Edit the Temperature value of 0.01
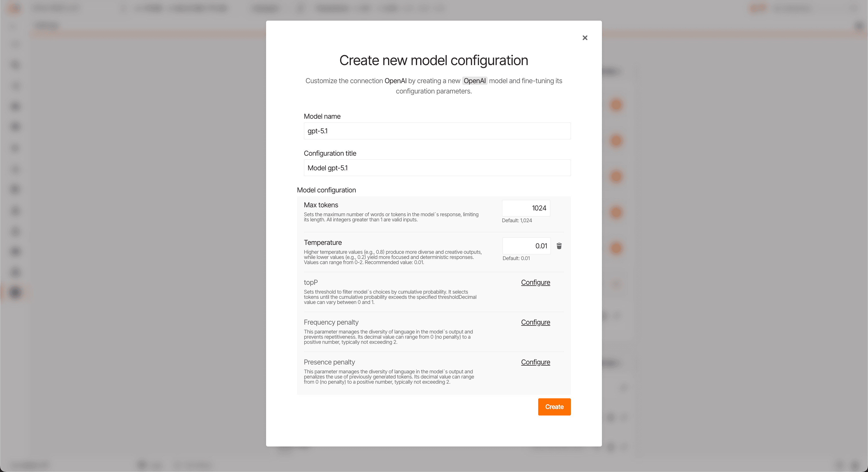This screenshot has width=868, height=472. point(526,246)
